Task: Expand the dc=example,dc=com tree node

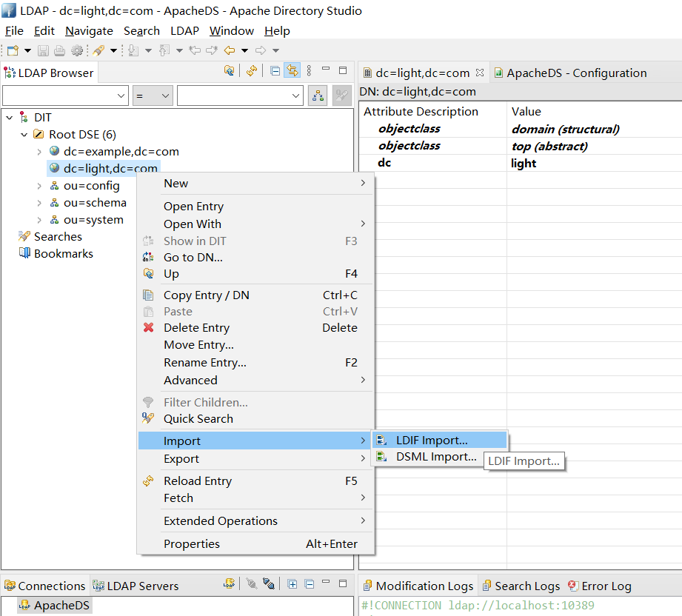Action: [39, 152]
